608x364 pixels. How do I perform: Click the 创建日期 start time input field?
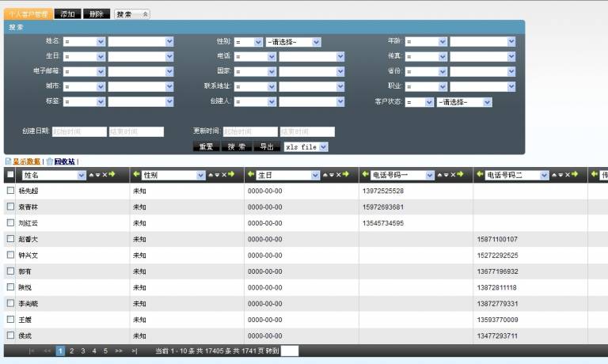(79, 131)
